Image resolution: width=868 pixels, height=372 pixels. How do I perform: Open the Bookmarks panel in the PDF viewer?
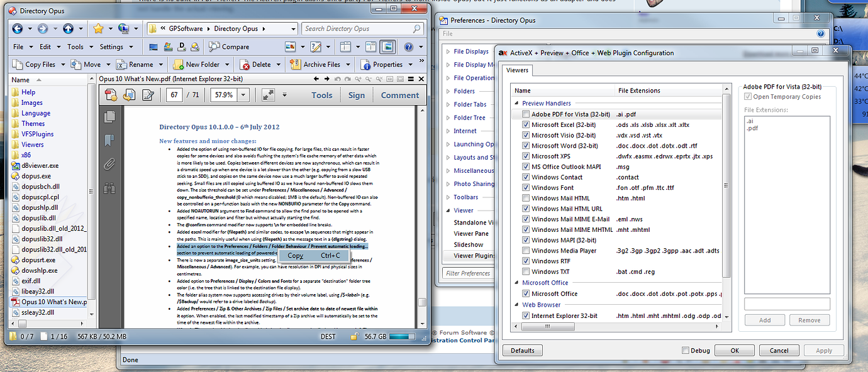tap(109, 141)
